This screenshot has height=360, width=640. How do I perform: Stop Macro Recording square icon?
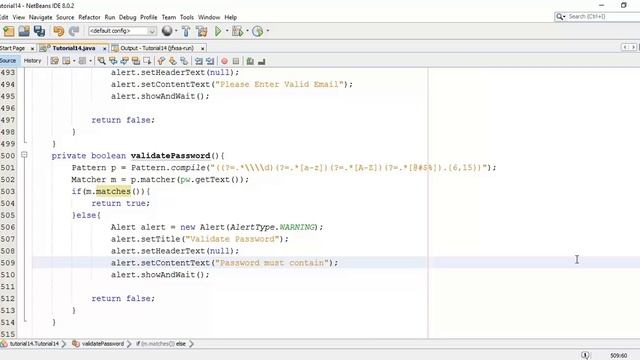tap(236, 61)
